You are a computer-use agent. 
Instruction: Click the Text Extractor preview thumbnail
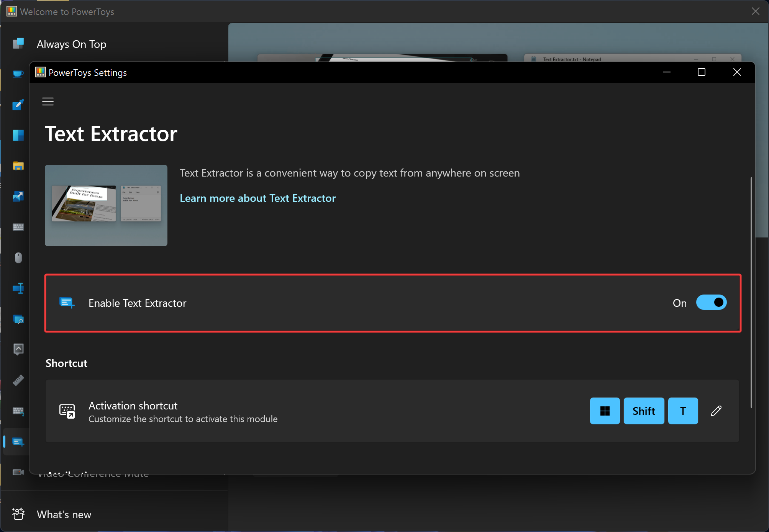[x=106, y=205]
